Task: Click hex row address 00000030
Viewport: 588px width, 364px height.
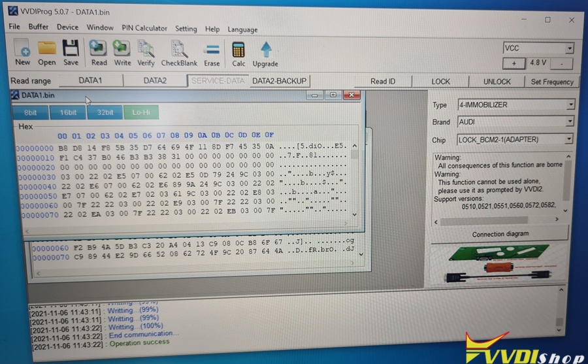Action: [x=37, y=177]
